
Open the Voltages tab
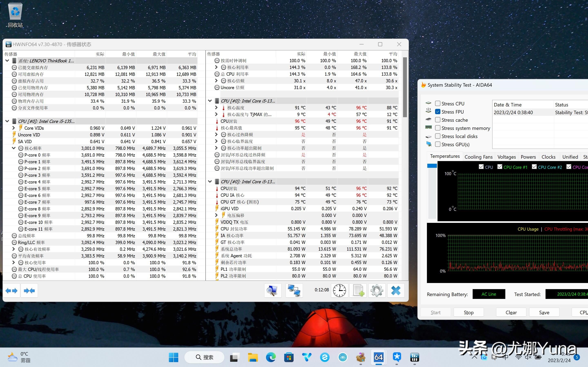(x=507, y=157)
